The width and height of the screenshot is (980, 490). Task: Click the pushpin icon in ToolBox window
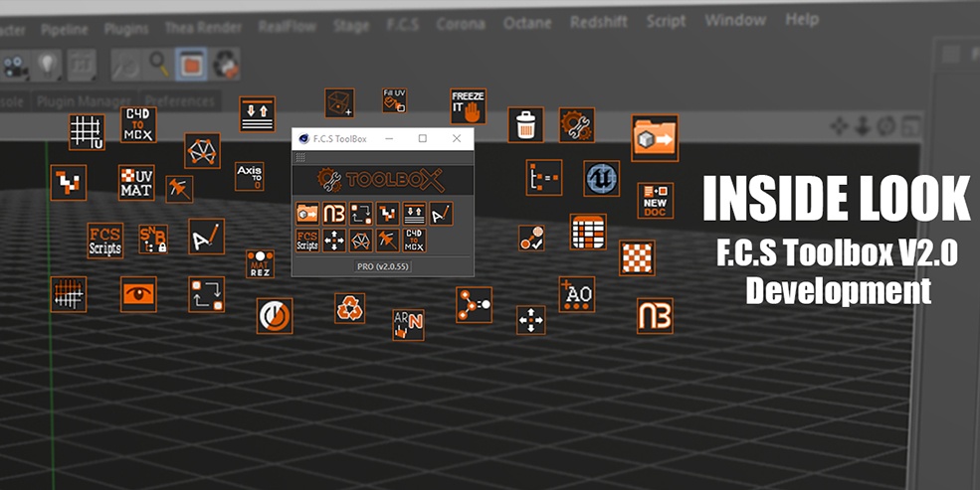(387, 241)
